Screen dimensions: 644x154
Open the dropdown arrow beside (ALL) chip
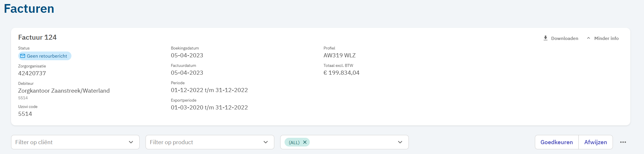(400, 142)
